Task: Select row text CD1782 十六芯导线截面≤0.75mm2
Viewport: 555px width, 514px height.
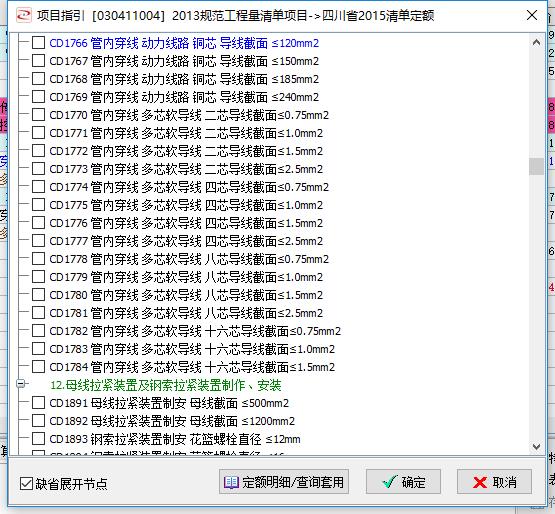Action: tap(195, 331)
